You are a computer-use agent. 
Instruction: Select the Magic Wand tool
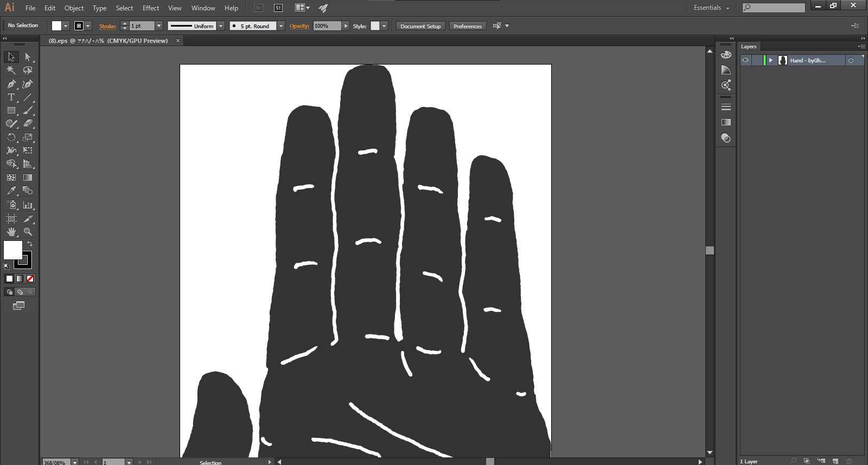[11, 70]
